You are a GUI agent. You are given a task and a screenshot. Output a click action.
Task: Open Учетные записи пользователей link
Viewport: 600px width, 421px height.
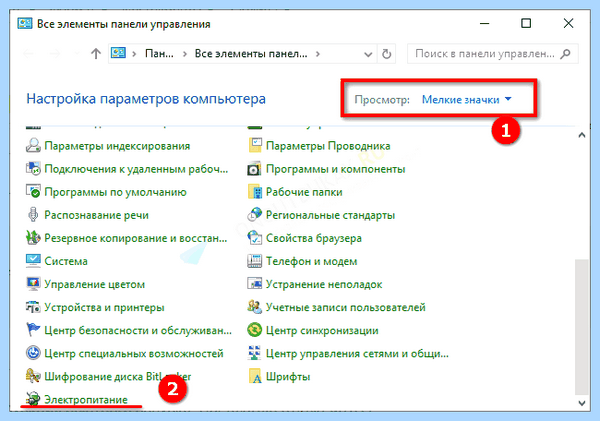click(x=346, y=307)
